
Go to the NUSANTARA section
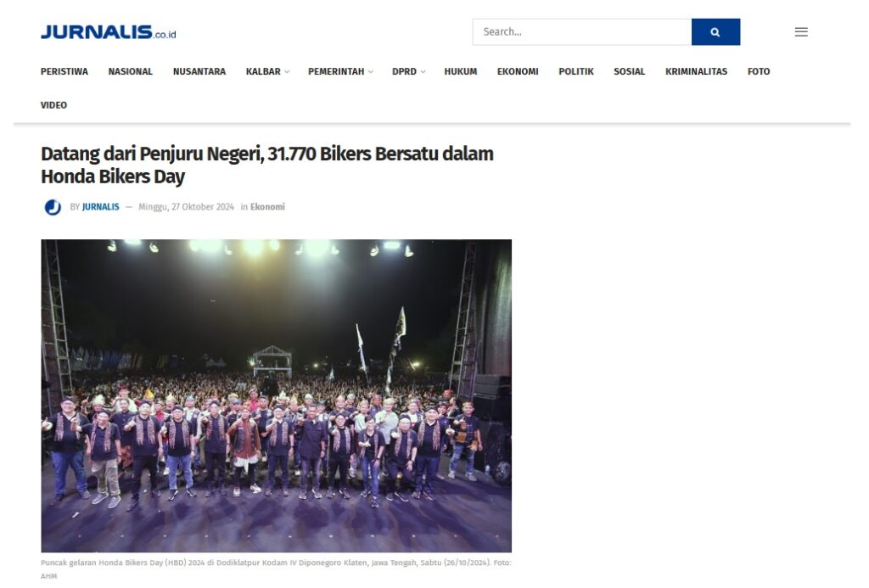(x=199, y=71)
